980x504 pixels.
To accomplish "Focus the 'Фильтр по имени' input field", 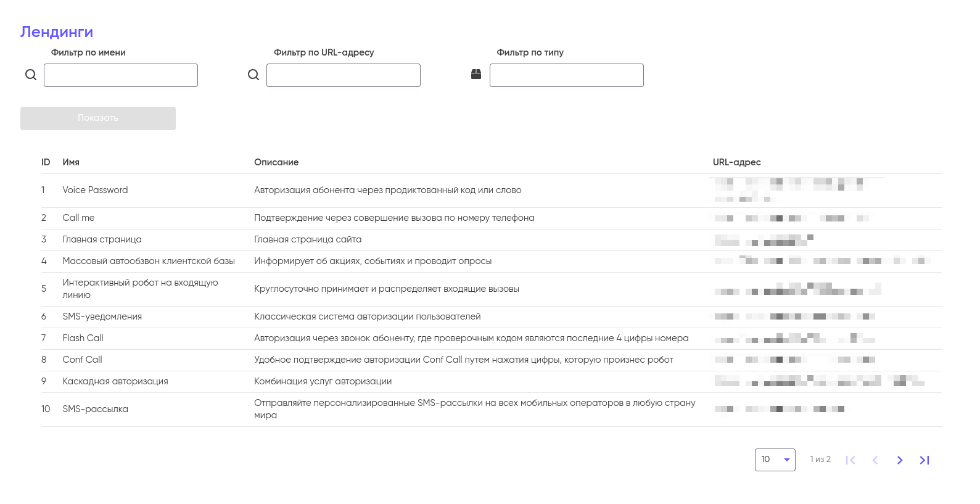I will point(121,75).
